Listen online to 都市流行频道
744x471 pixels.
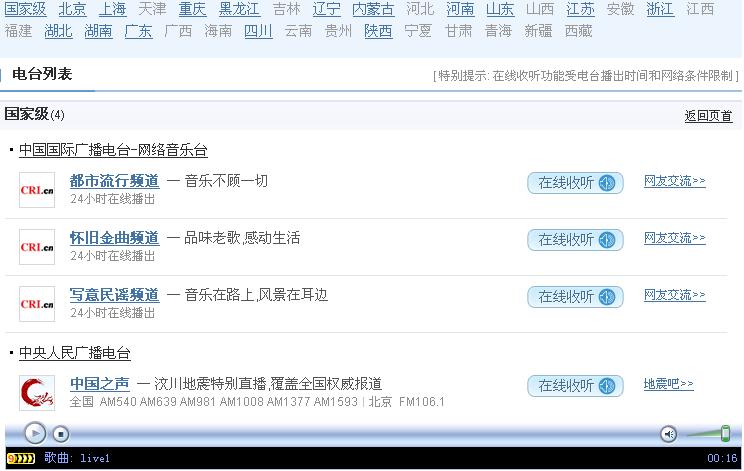click(x=575, y=183)
